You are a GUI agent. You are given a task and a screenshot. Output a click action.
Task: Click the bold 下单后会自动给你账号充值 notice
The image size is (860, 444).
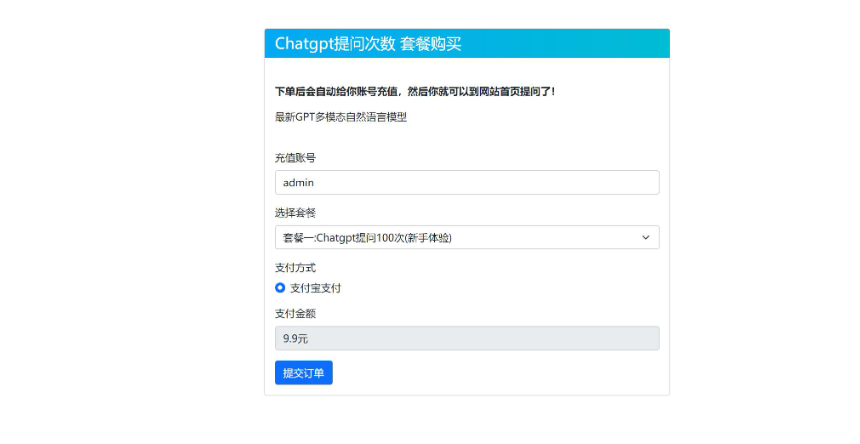(415, 92)
